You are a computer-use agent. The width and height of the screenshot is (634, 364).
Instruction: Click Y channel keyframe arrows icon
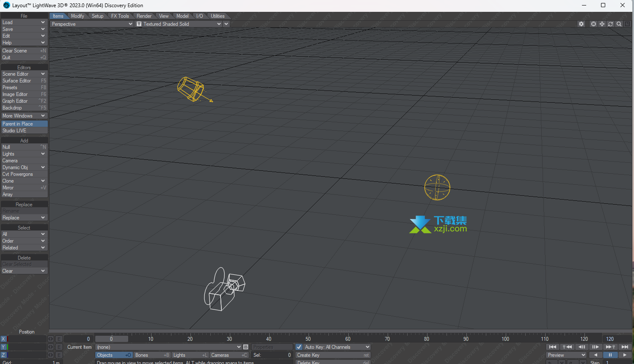[x=51, y=347]
